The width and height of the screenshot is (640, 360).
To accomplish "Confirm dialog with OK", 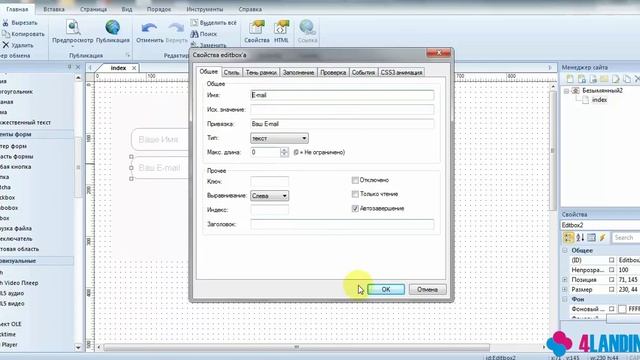I will tap(386, 289).
